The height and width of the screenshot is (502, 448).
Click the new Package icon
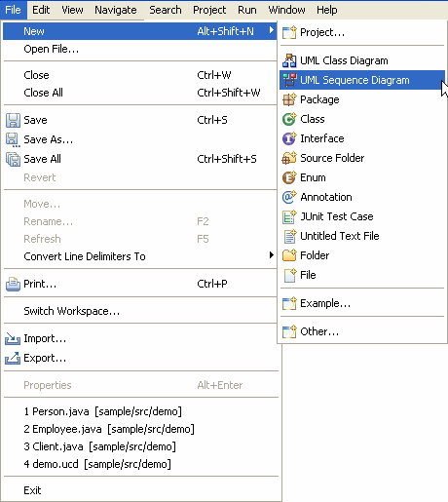(289, 99)
